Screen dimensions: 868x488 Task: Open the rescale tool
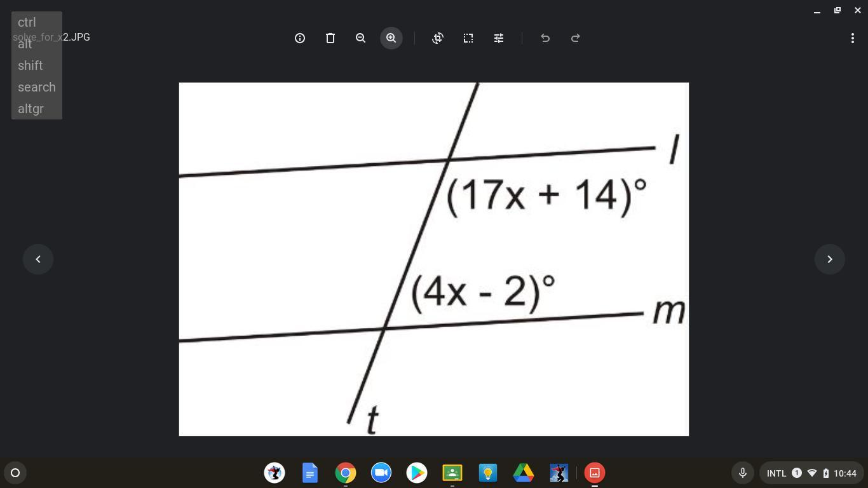468,38
